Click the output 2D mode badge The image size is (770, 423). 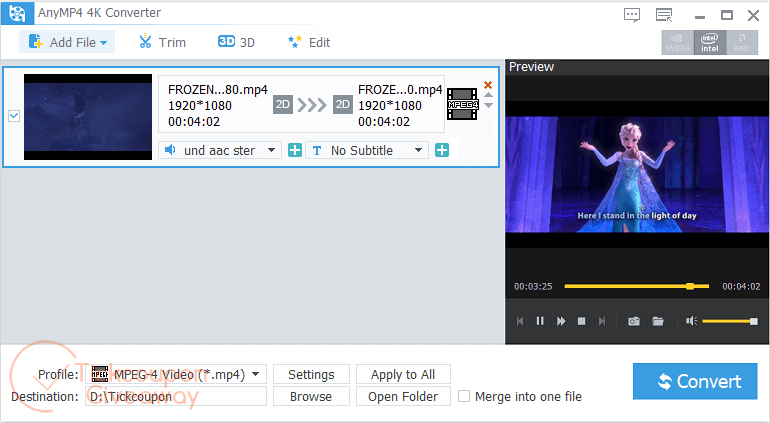[343, 105]
